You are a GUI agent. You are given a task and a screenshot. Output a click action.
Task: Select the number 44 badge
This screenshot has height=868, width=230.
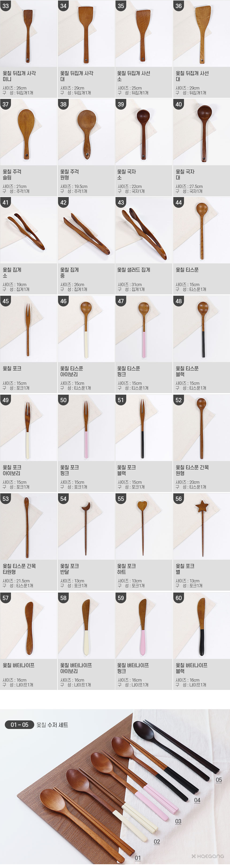pos(178,202)
